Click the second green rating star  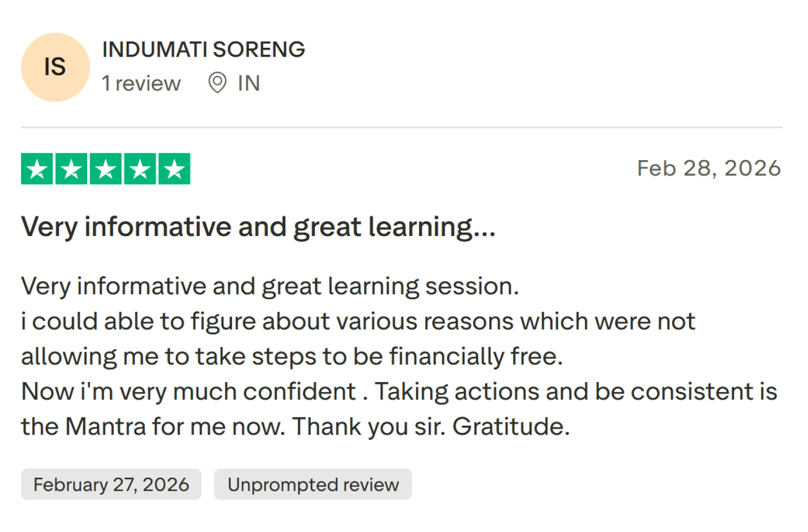click(71, 169)
